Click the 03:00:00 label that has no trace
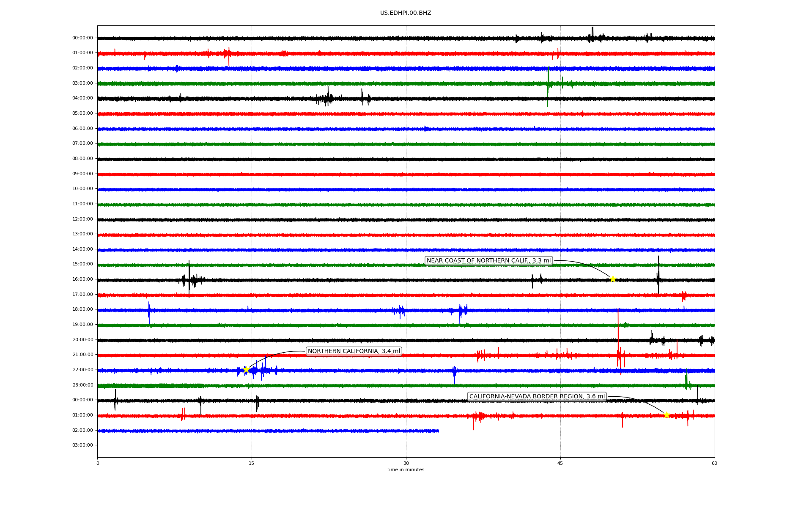The width and height of the screenshot is (812, 508). (82, 445)
